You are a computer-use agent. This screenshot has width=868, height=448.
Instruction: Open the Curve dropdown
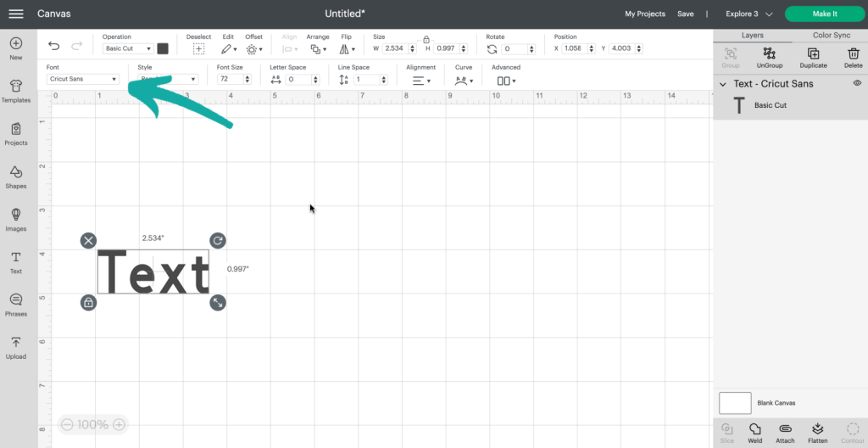point(464,81)
